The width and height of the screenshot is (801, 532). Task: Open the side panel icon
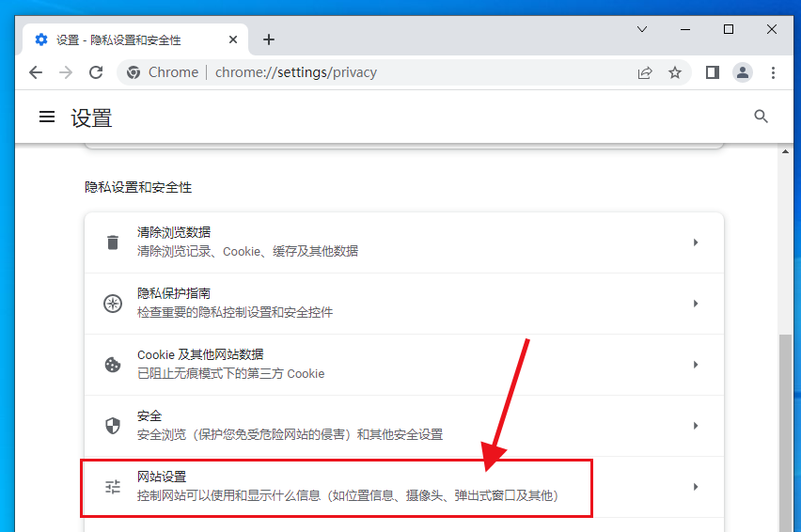(712, 72)
